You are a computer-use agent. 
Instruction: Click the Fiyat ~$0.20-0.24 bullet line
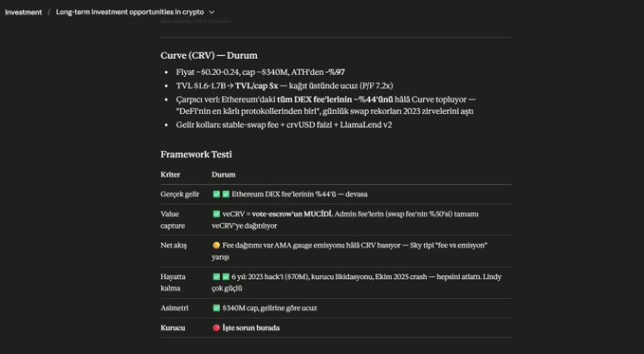pyautogui.click(x=261, y=72)
